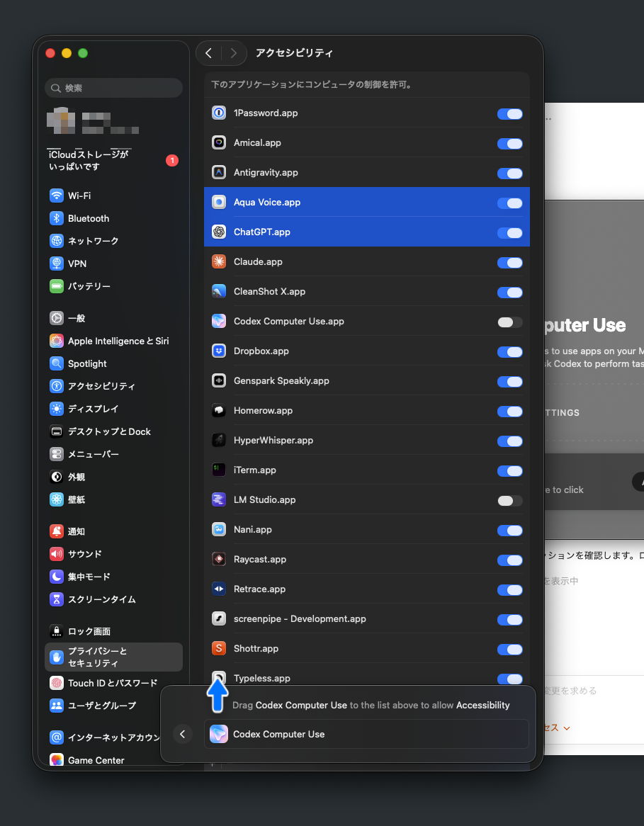This screenshot has width=644, height=826.
Task: Click the back chevron in toolbar
Action: tap(208, 53)
